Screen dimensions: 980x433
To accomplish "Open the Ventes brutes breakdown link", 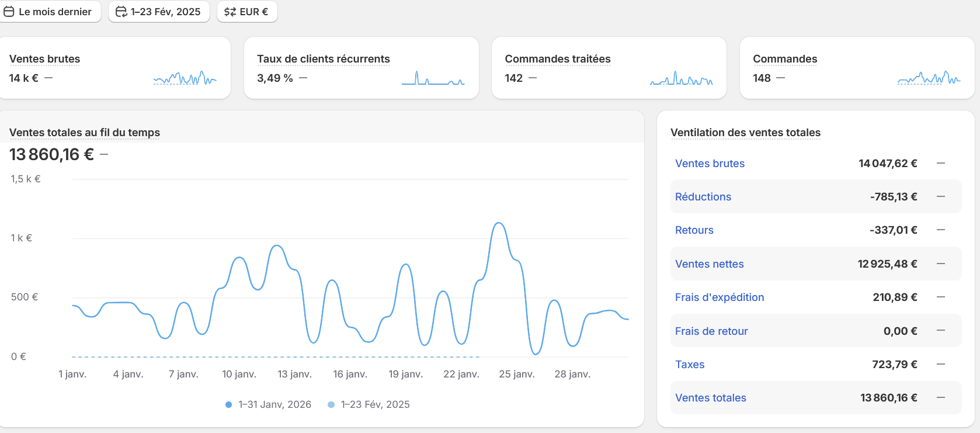I will (x=710, y=164).
